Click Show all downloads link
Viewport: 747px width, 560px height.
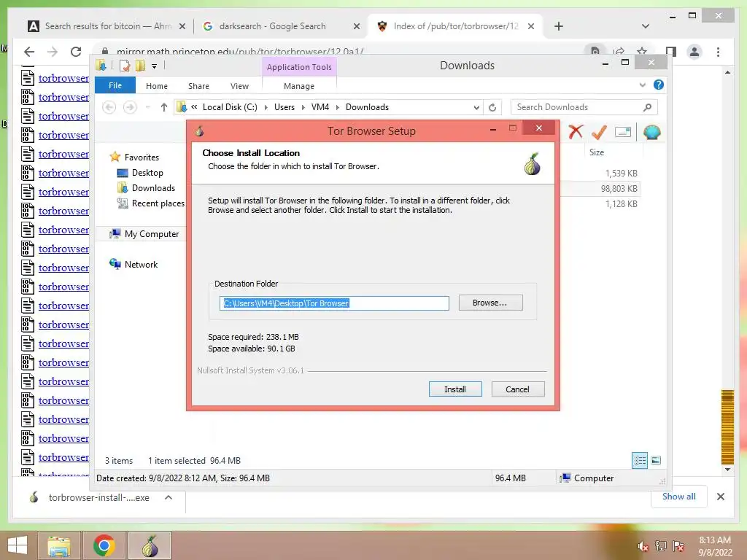[679, 497]
